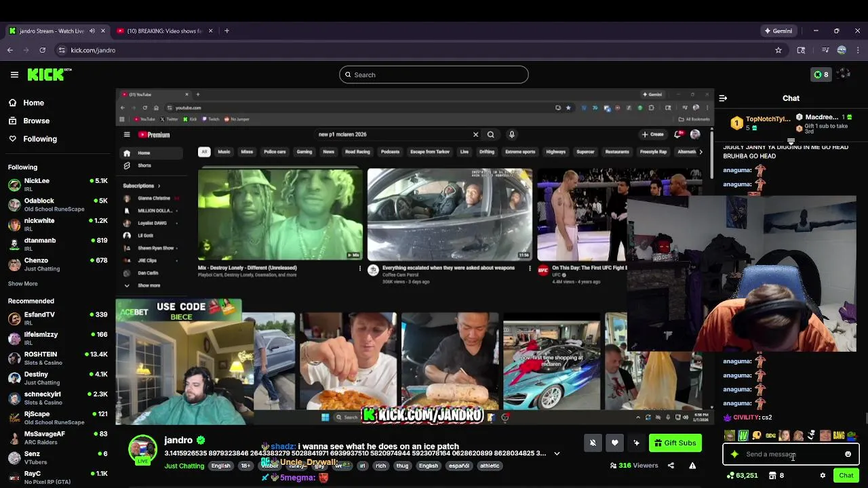The height and width of the screenshot is (488, 868).
Task: Open the jandro channel avatar
Action: pyautogui.click(x=142, y=450)
